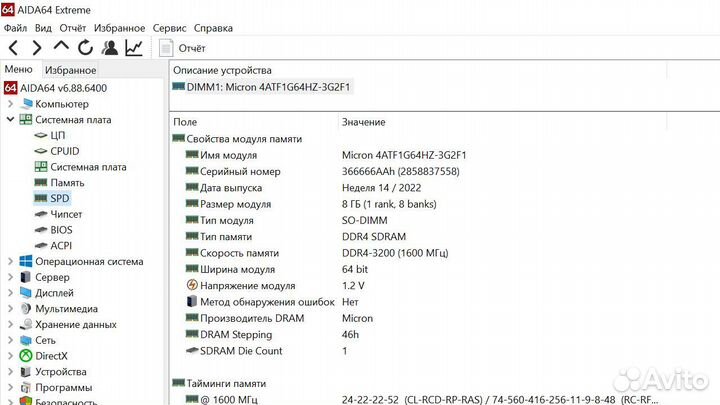Click the Back arrow in the toolbar
This screenshot has width=720, height=405.
point(13,48)
